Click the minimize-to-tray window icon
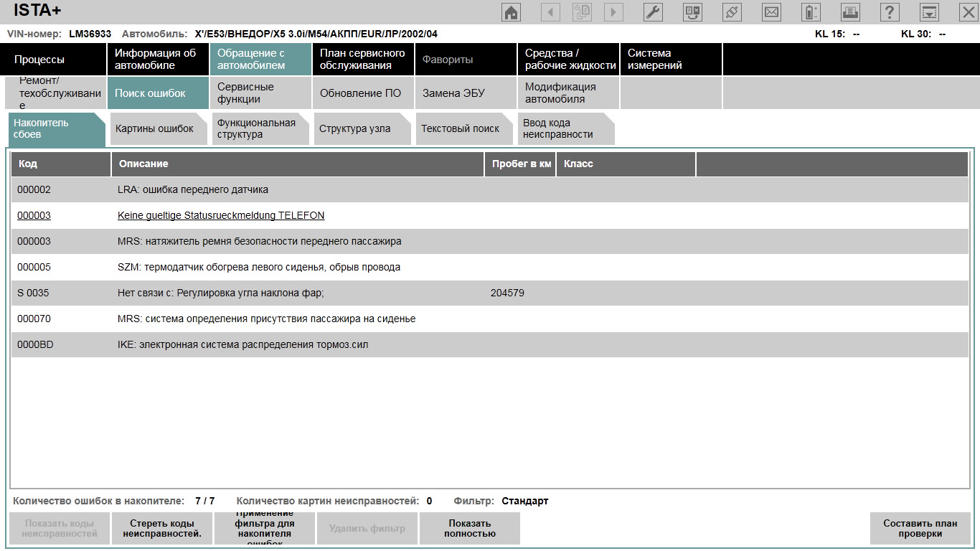The image size is (980, 551). coord(929,12)
